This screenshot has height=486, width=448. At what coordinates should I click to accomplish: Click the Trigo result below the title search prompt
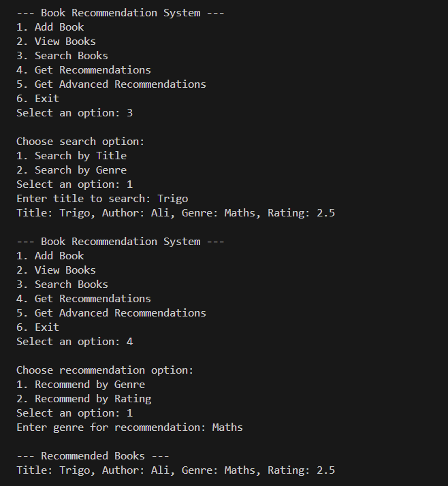176,213
